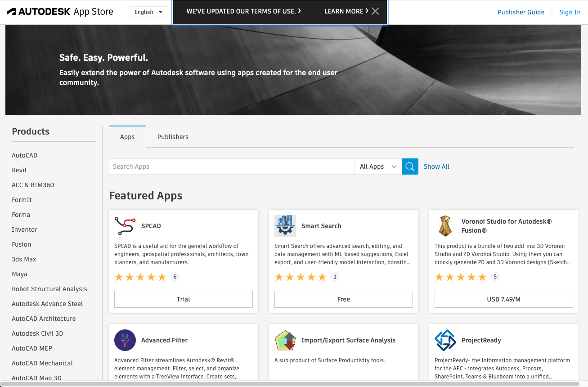
Task: Click the "Safe. Easy. Powerful." banner heading
Action: [103, 58]
